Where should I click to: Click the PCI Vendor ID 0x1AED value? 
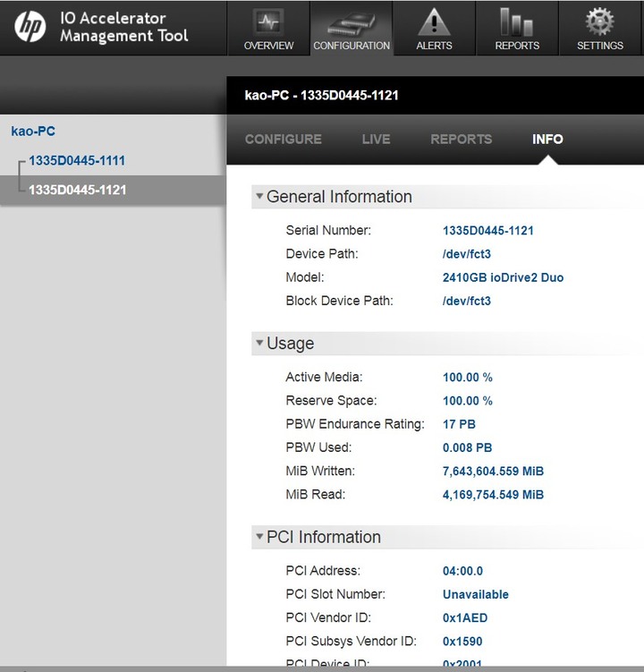[x=465, y=618]
